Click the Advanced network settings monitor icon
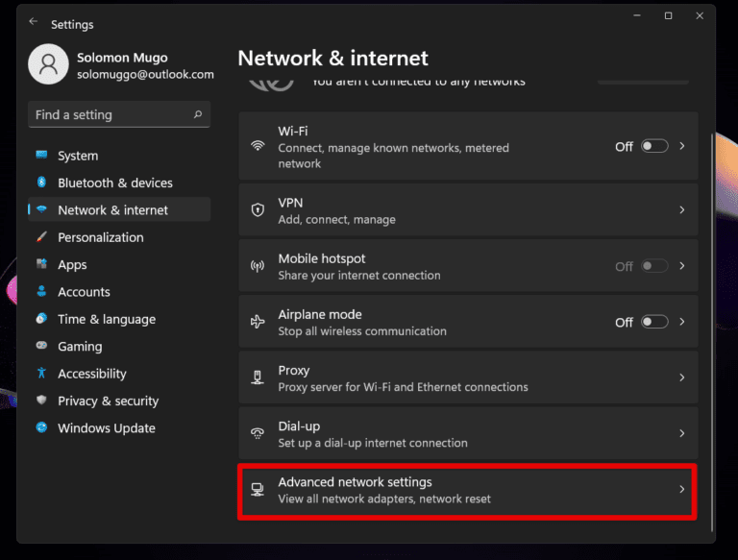 [x=258, y=490]
